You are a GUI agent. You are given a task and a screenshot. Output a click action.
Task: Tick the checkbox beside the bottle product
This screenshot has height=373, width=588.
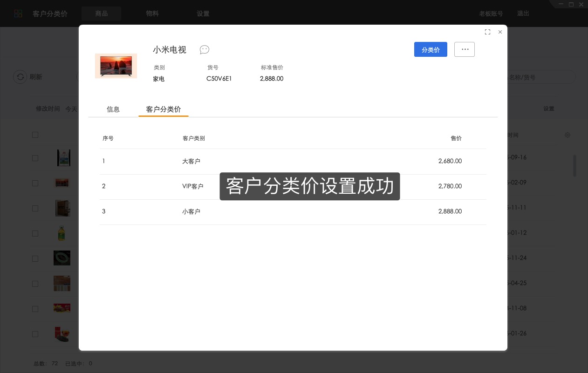pos(35,233)
